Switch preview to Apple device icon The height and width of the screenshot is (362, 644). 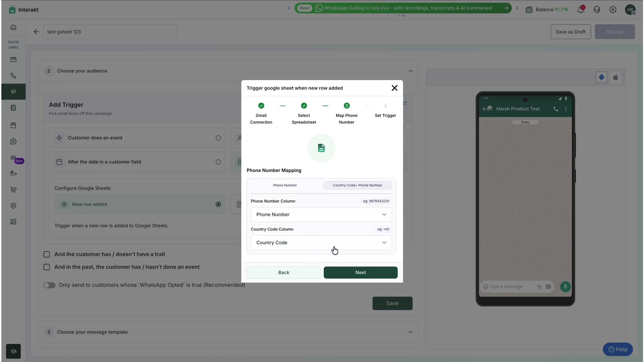(x=615, y=77)
